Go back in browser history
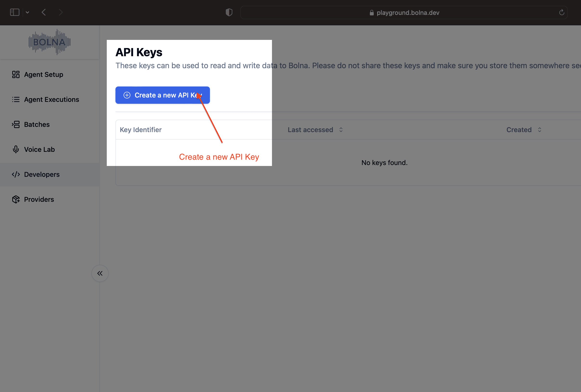 click(x=44, y=12)
